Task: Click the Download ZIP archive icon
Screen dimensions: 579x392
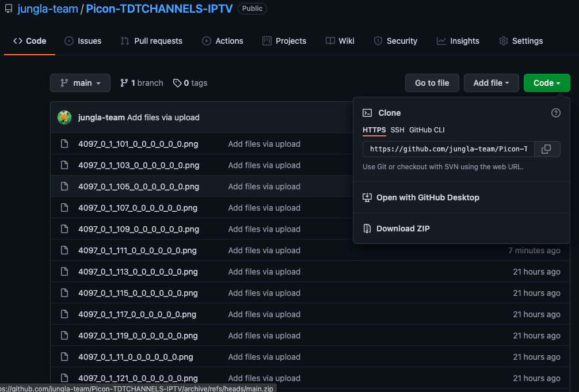Action: [367, 229]
